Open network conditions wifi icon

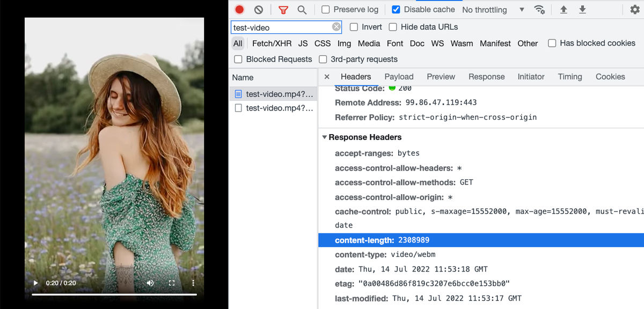539,10
